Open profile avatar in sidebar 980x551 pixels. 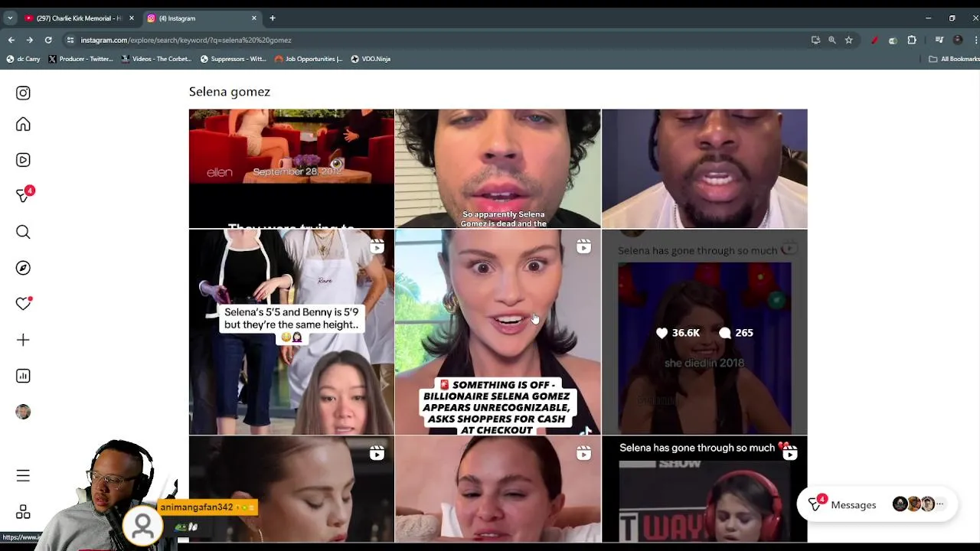tap(23, 412)
